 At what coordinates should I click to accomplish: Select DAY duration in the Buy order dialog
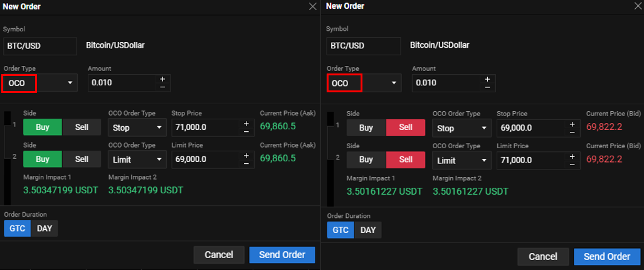[x=45, y=229]
